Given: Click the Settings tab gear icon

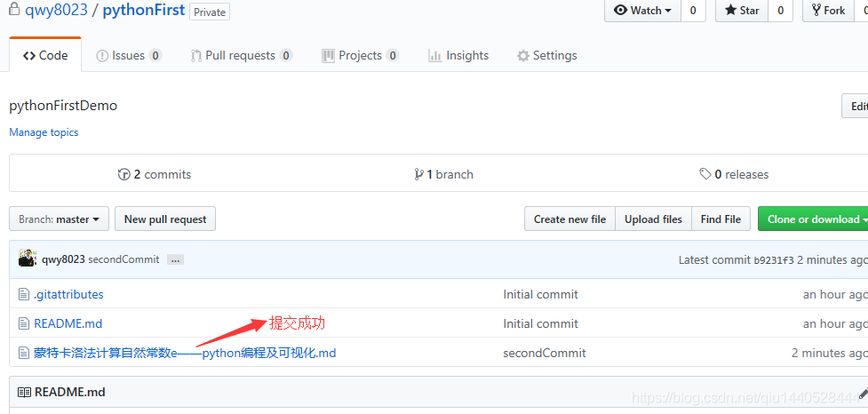Looking at the screenshot, I should pos(523,56).
